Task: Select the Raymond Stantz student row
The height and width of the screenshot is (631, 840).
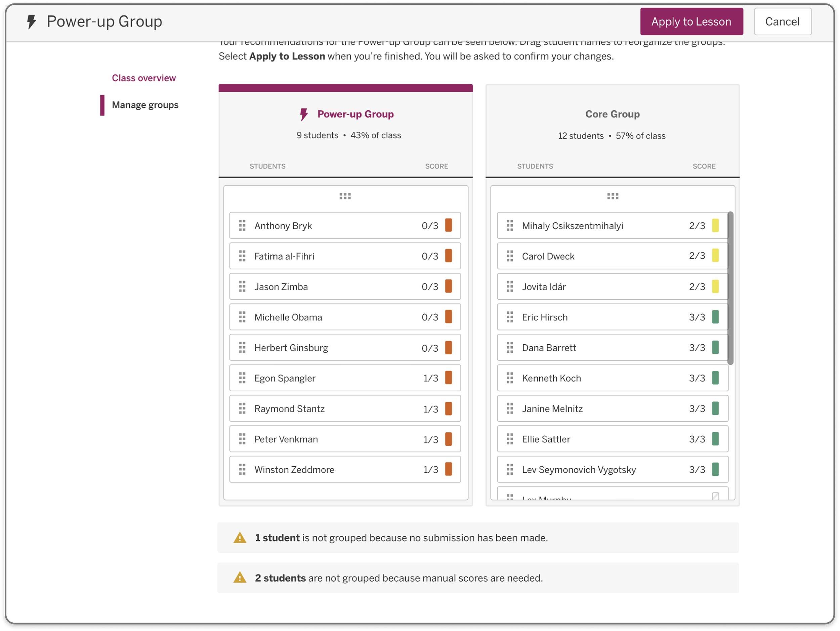Action: [345, 409]
